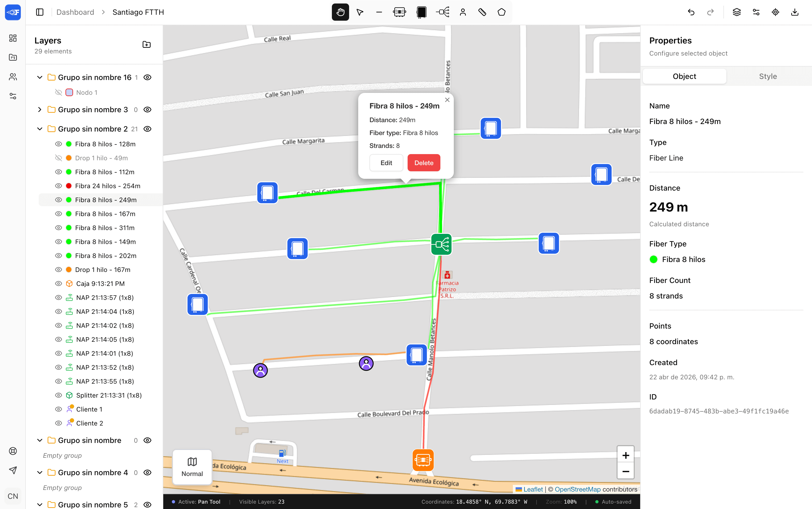Screen dimensions: 812x509
Task: Hide Fibra 8 hilos - 128m layer
Action: [x=59, y=144]
